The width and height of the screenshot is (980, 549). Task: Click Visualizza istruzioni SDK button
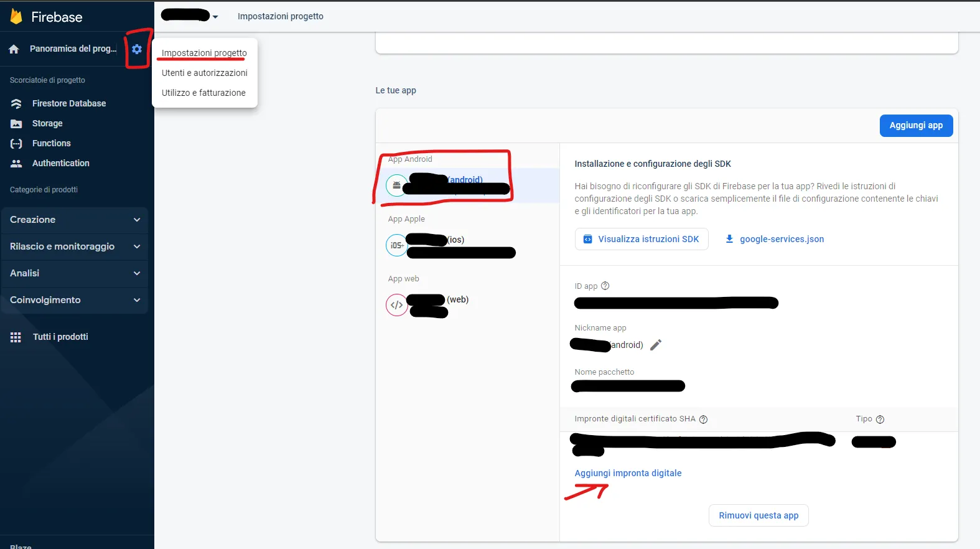point(642,239)
